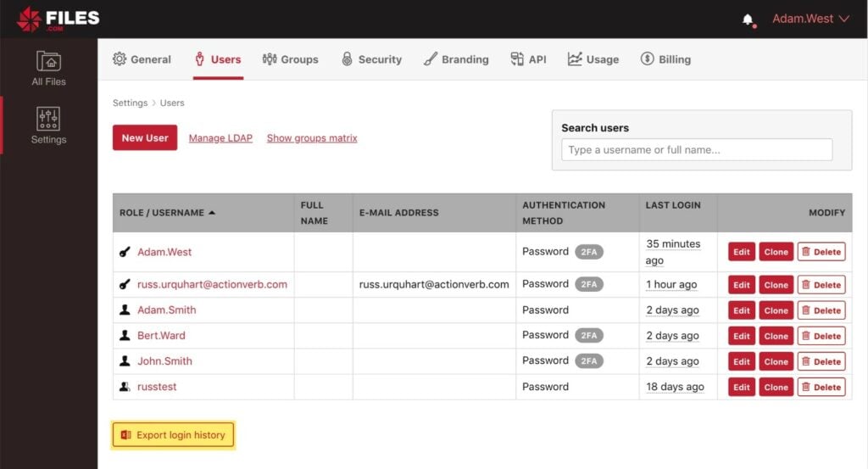
Task: Delete the Bert.Ward user
Action: pyautogui.click(x=821, y=336)
